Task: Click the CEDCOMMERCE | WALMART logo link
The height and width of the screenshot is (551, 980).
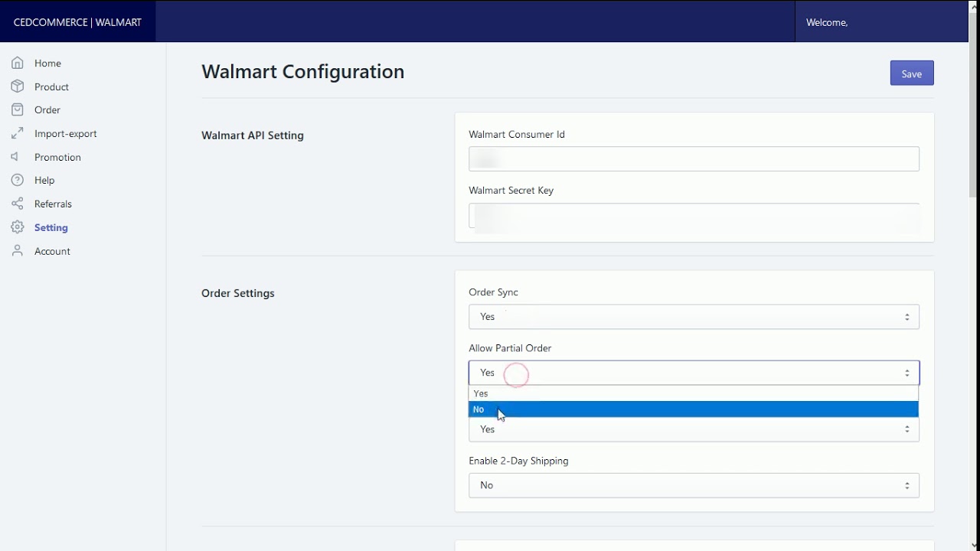Action: [x=77, y=22]
